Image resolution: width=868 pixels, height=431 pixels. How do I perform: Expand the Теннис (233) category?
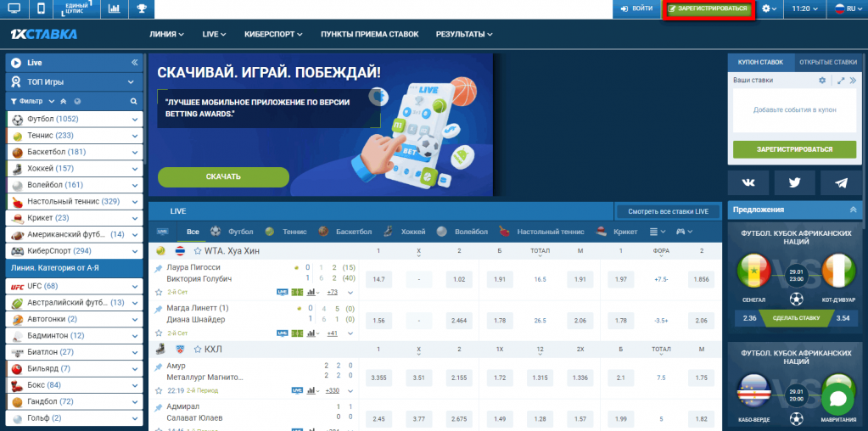135,136
